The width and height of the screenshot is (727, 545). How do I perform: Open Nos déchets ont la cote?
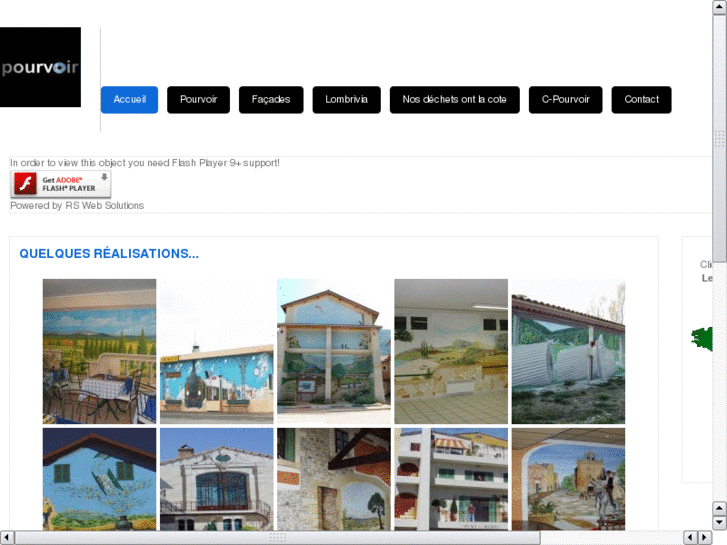point(454,100)
